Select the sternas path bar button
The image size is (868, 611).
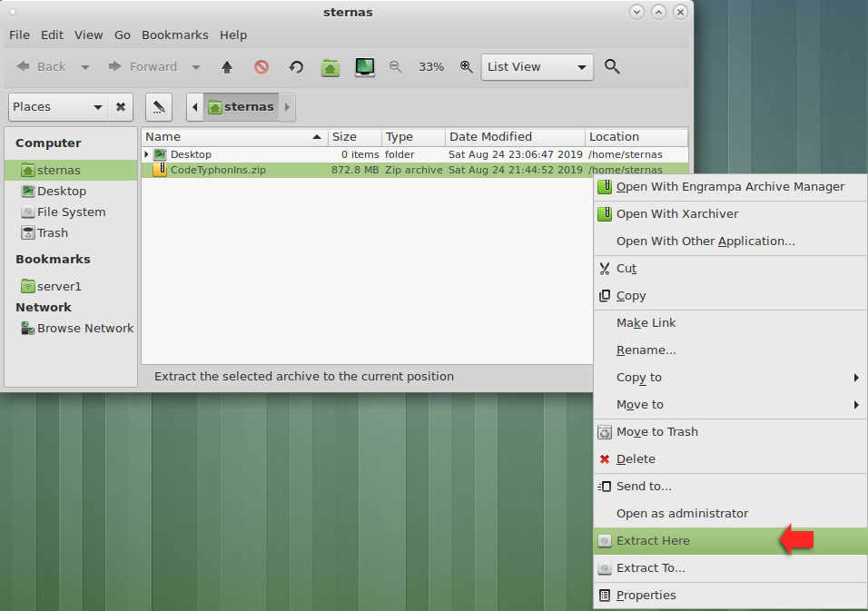(x=241, y=107)
